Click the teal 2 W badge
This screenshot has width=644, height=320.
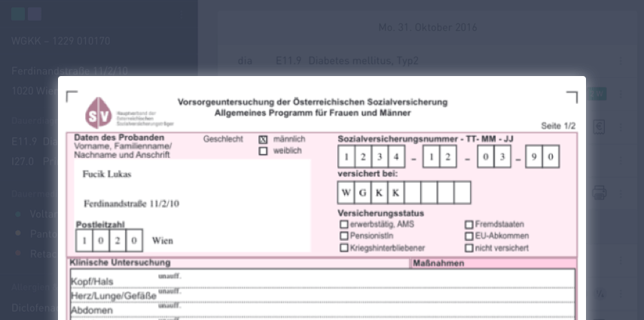point(597,94)
